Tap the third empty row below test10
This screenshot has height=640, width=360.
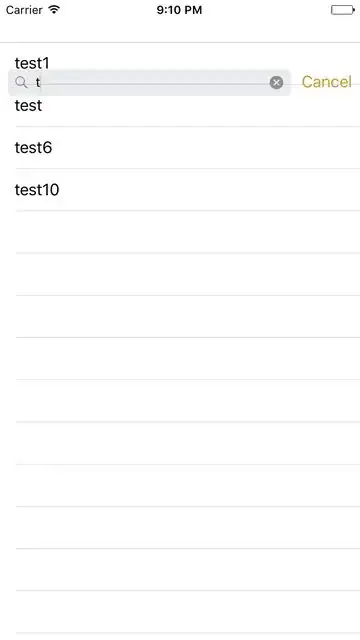pos(180,316)
